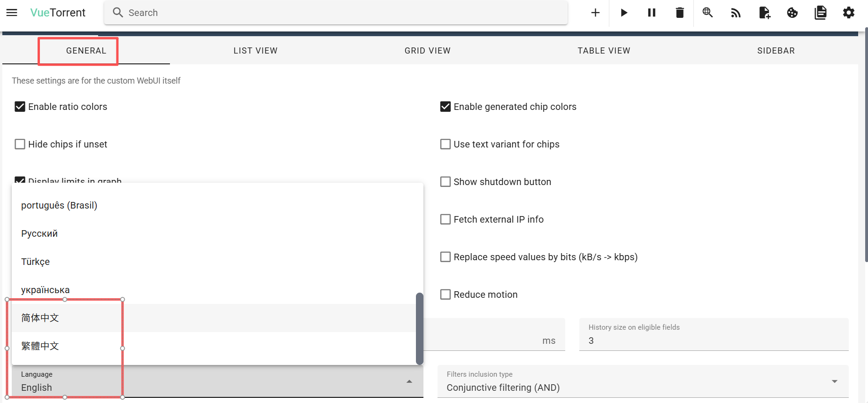This screenshot has width=868, height=403.
Task: Click the History size on eligible fields input
Action: click(714, 341)
